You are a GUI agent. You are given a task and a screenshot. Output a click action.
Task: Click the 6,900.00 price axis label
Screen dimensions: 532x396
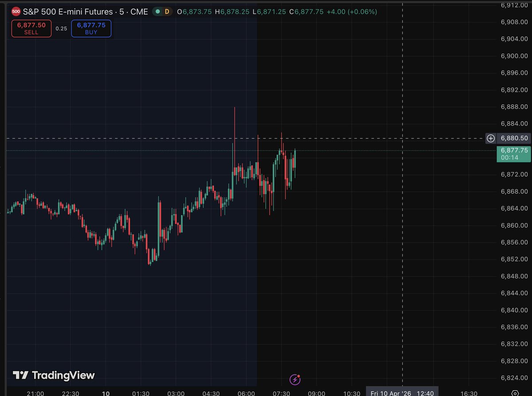tap(514, 56)
